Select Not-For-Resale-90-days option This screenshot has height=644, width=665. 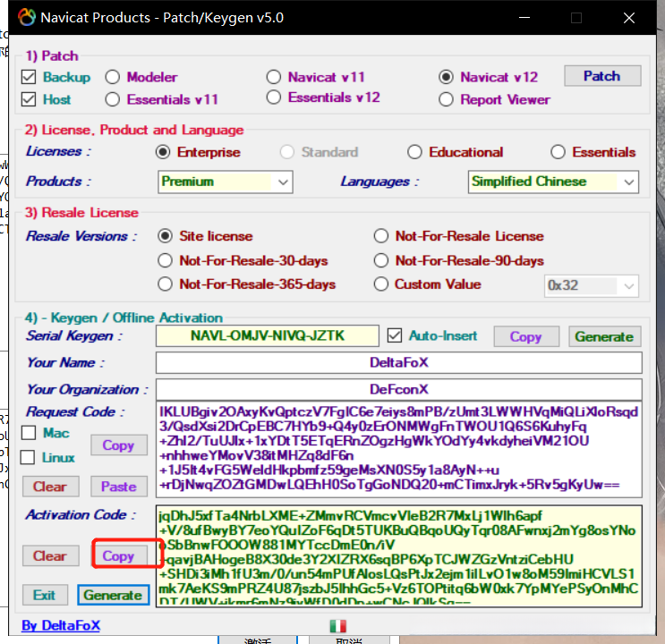pyautogui.click(x=381, y=260)
